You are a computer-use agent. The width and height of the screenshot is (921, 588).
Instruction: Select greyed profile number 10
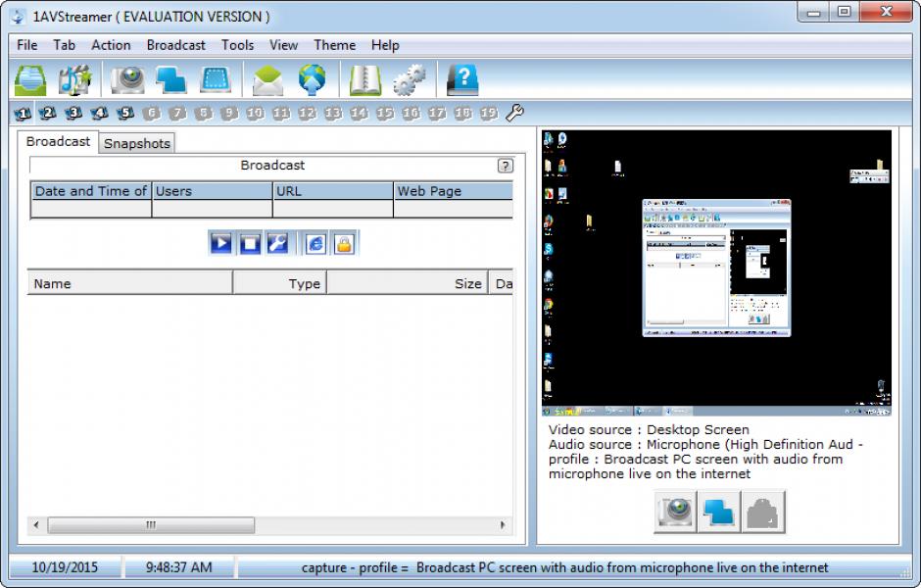255,113
